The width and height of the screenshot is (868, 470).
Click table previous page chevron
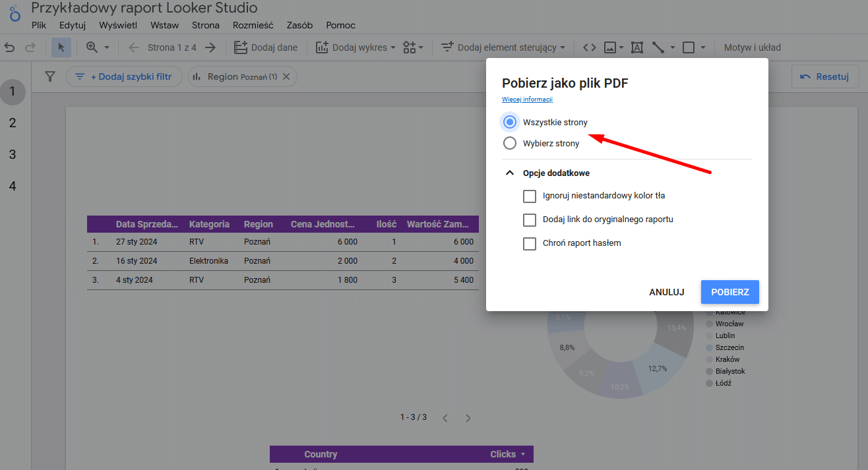[445, 418]
